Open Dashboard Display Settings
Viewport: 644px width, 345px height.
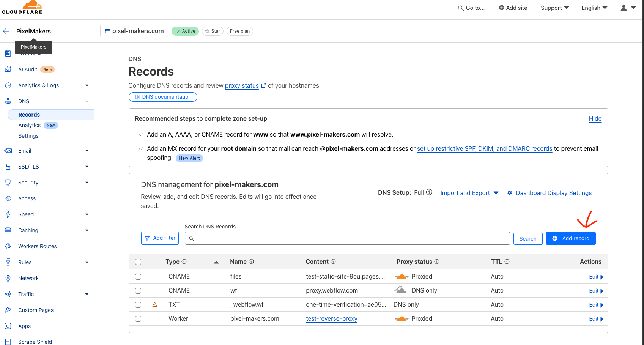coord(550,193)
